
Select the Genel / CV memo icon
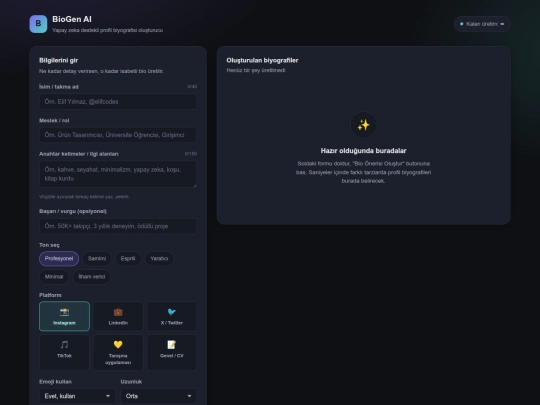(x=172, y=345)
